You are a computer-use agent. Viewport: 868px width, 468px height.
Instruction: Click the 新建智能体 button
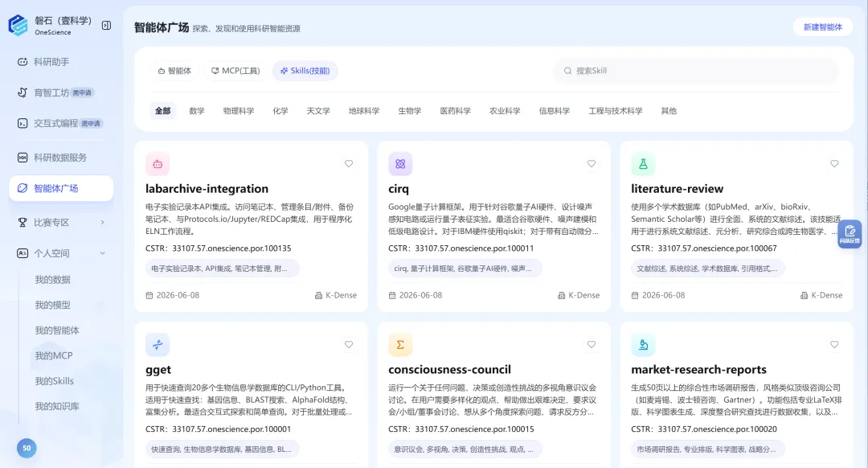823,27
